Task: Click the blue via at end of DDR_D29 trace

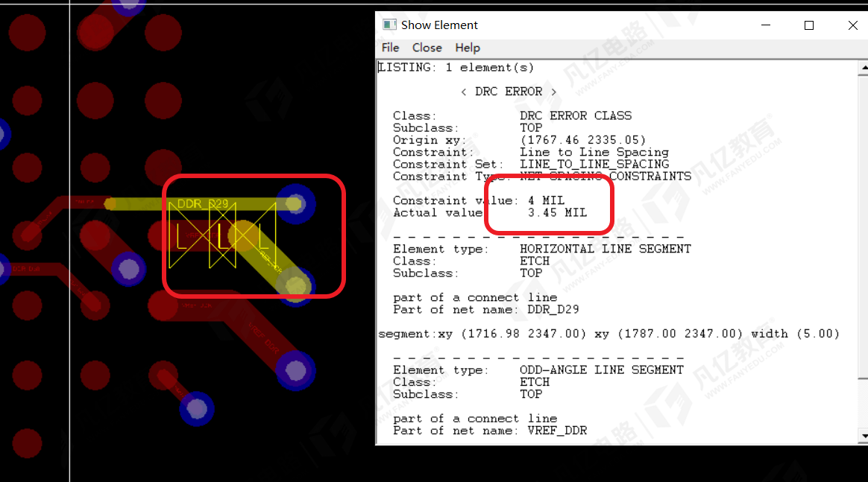Action: click(295, 204)
